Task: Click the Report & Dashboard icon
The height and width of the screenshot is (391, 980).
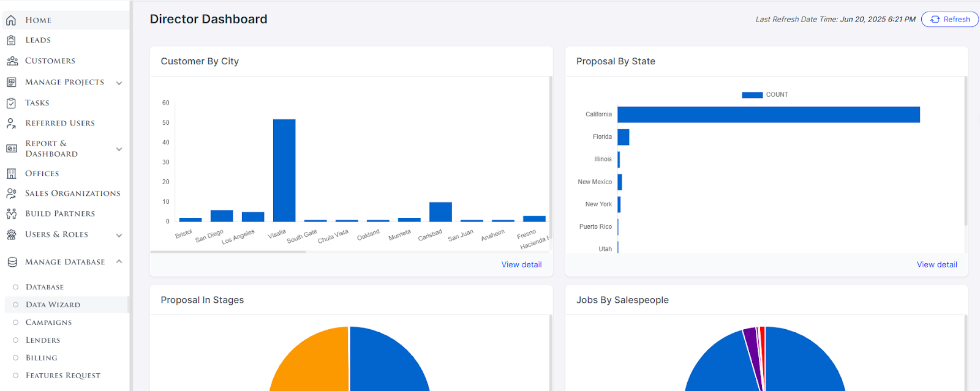Action: click(11, 149)
